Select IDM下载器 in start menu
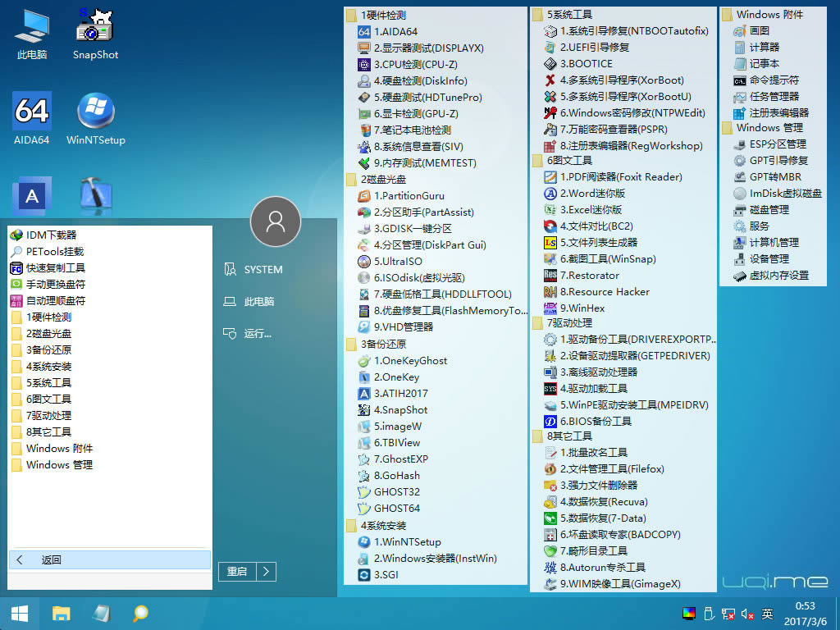 click(x=110, y=235)
